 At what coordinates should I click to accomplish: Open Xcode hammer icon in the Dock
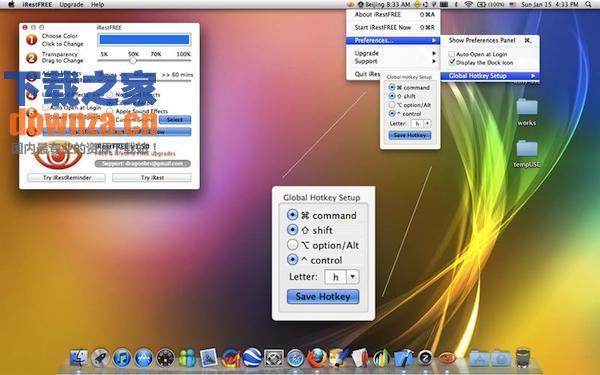(x=403, y=359)
